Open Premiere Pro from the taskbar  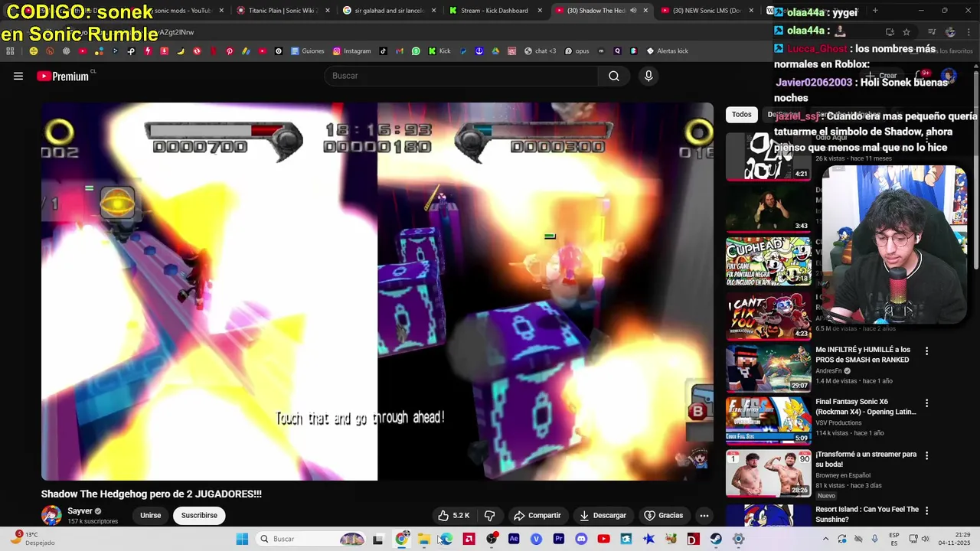[x=559, y=539]
